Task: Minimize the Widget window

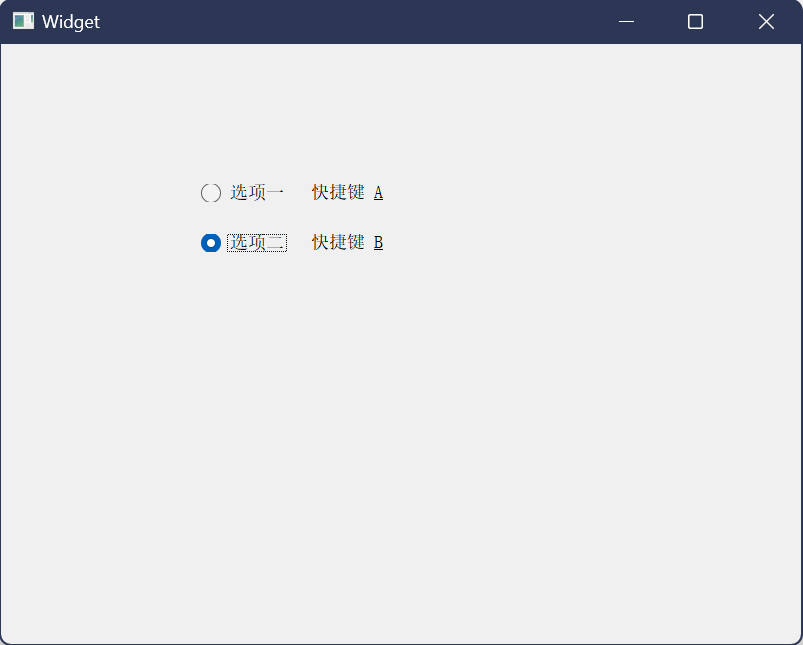Action: click(x=626, y=22)
